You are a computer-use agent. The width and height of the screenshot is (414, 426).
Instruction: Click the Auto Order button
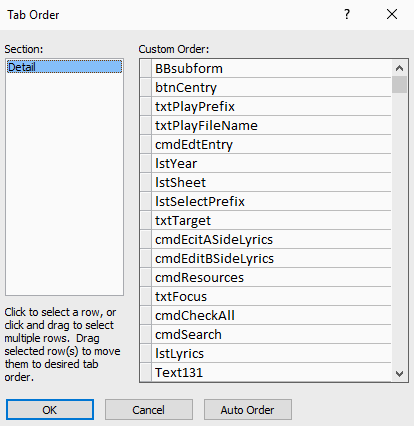(248, 410)
